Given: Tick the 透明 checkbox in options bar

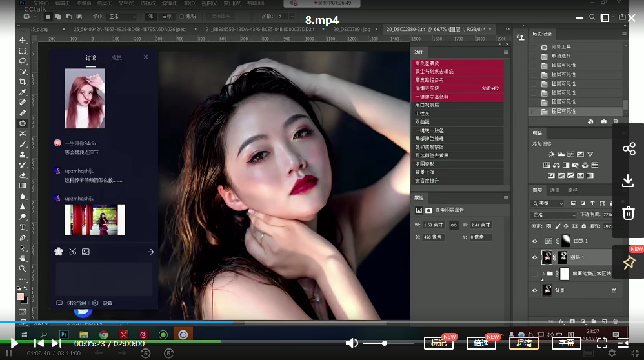Looking at the screenshot, I should click(x=182, y=16).
